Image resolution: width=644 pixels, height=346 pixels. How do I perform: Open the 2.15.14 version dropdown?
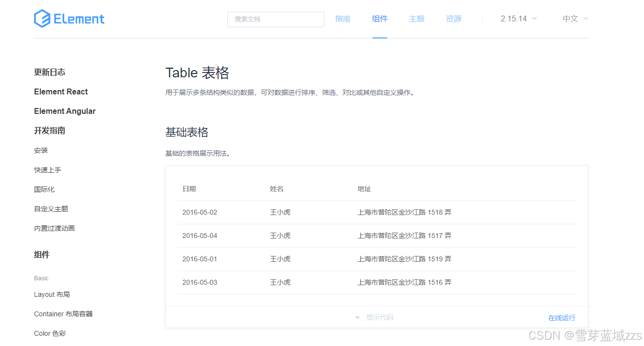[519, 19]
